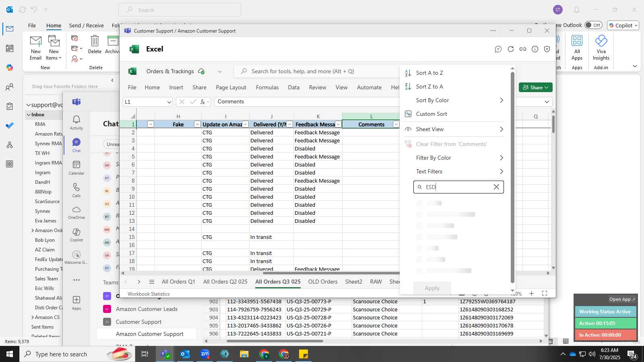Open Sheet View submenu
Viewport: 644px width, 362px height.
click(x=454, y=129)
